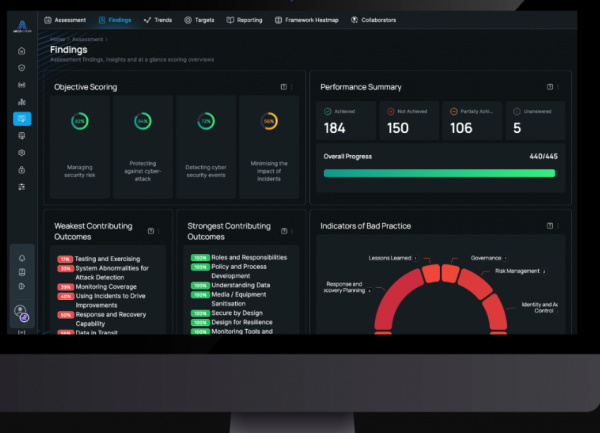This screenshot has height=433, width=600.
Task: Click the Assessment breadcrumb link
Action: [x=87, y=39]
